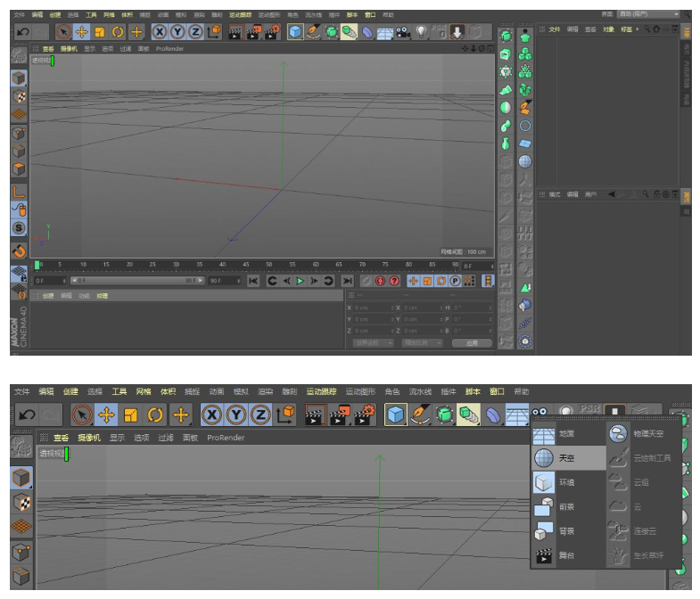Click home icon in Object Manager header
This screenshot has height=599, width=700.
[x=655, y=29]
